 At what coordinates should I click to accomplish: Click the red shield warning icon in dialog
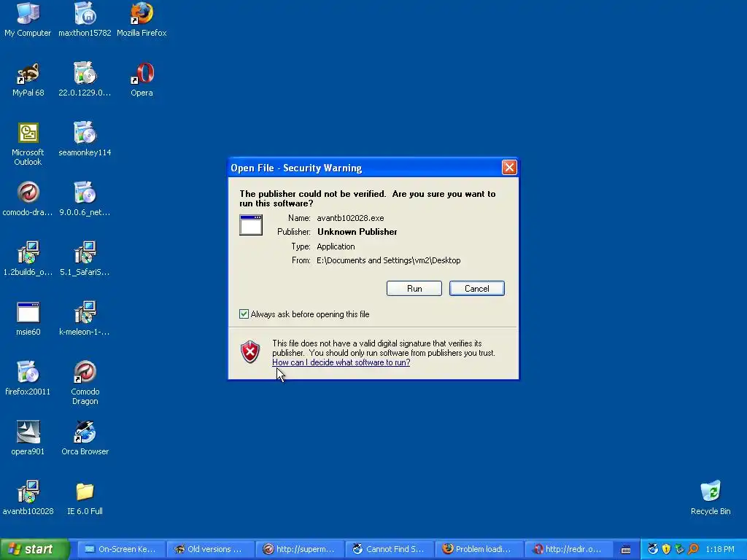(250, 352)
